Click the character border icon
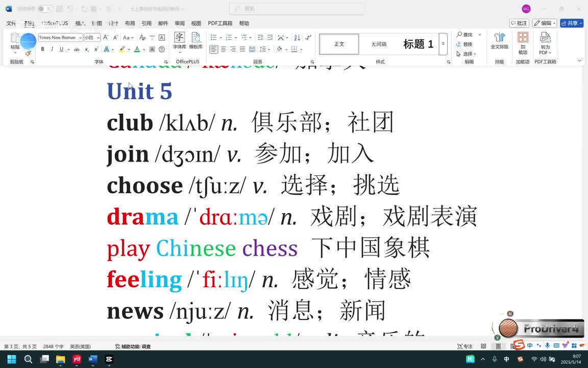The height and width of the screenshot is (368, 588). point(162,37)
